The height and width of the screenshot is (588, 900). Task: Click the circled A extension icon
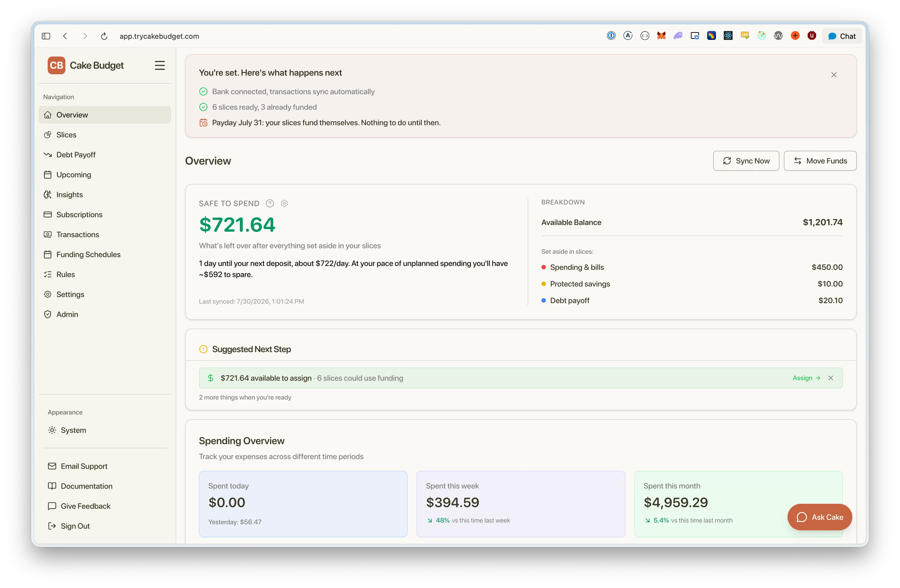(628, 35)
